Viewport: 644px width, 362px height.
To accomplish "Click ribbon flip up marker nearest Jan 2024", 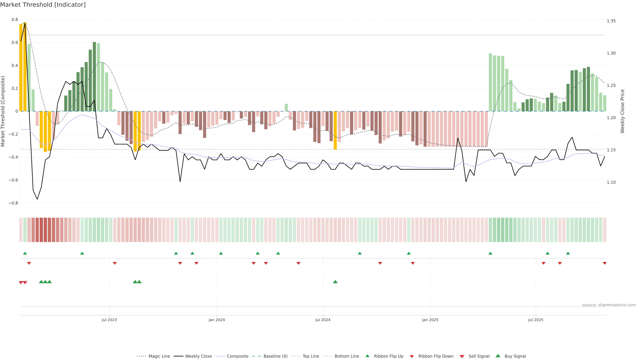I will tap(221, 253).
